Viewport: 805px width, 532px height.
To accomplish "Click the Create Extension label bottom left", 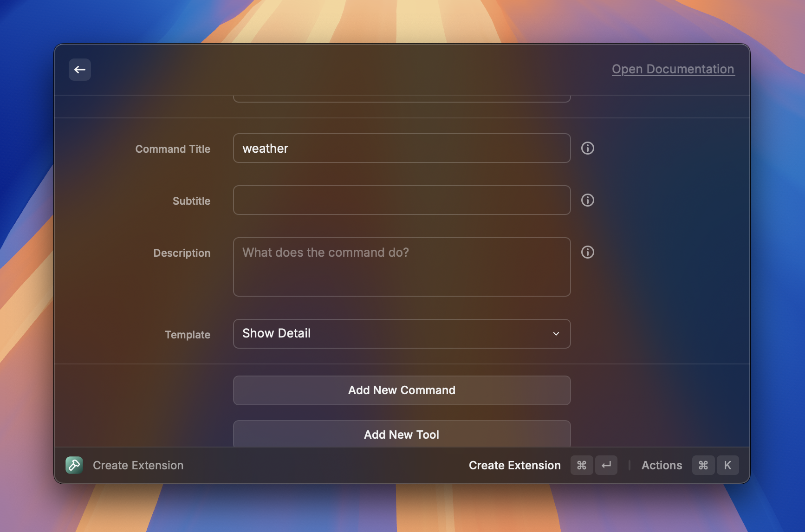I will point(137,465).
